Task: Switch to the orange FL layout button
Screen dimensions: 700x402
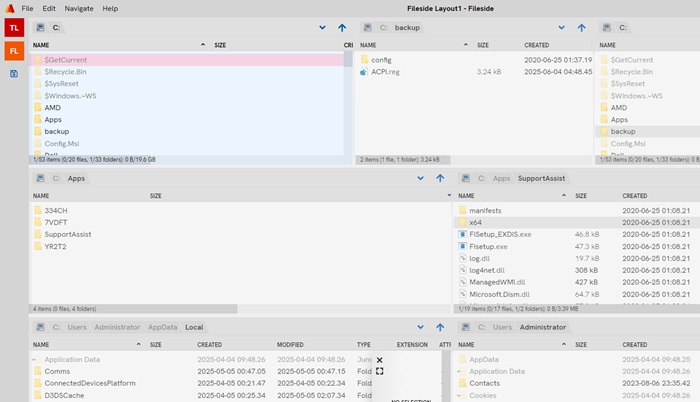Action: (14, 49)
